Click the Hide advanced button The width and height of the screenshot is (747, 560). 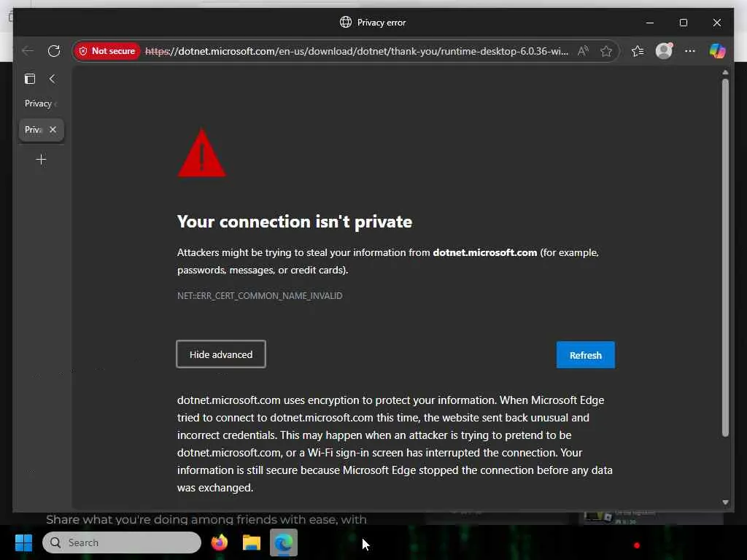(x=221, y=354)
